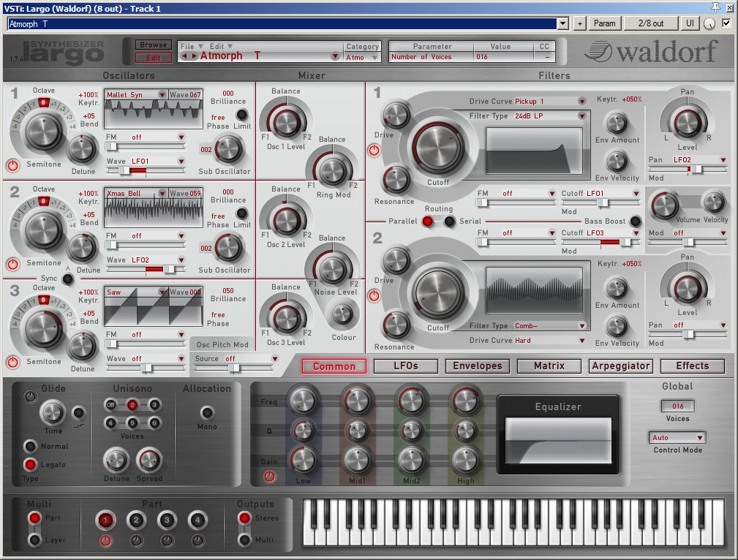Image resolution: width=738 pixels, height=560 pixels.
Task: Toggle Filter 2 power button
Action: tap(374, 296)
